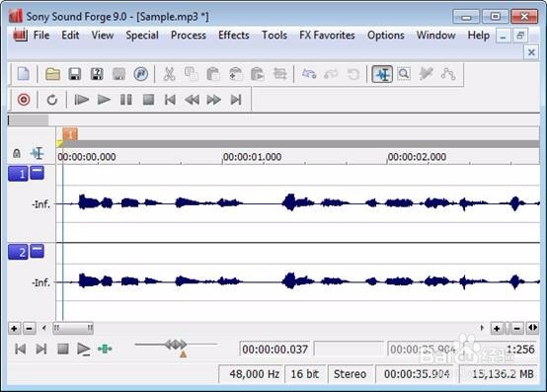The image size is (547, 392).
Task: Save the file with the floppy disk icon
Action: 75,74
